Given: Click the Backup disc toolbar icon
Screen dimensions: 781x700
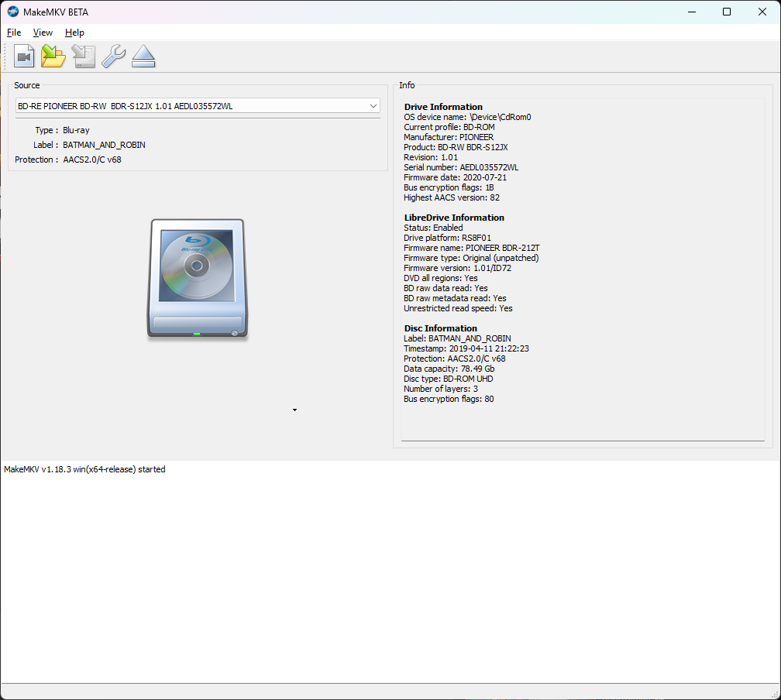Looking at the screenshot, I should [x=84, y=57].
